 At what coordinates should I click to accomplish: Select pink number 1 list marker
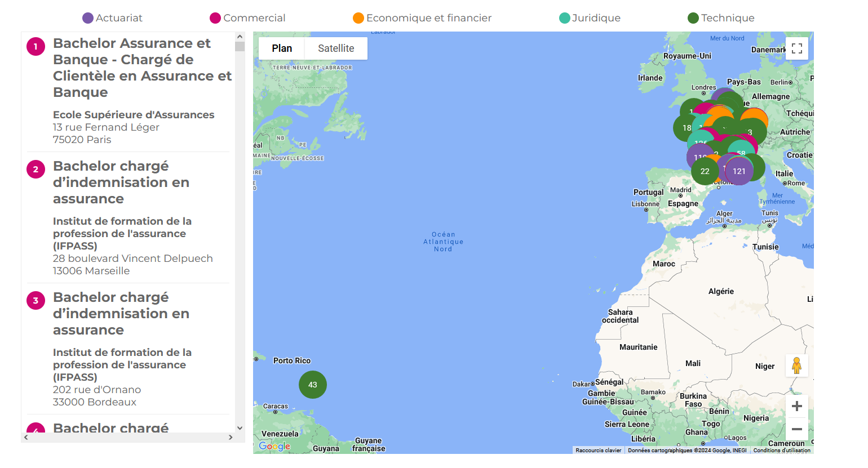[x=36, y=47]
